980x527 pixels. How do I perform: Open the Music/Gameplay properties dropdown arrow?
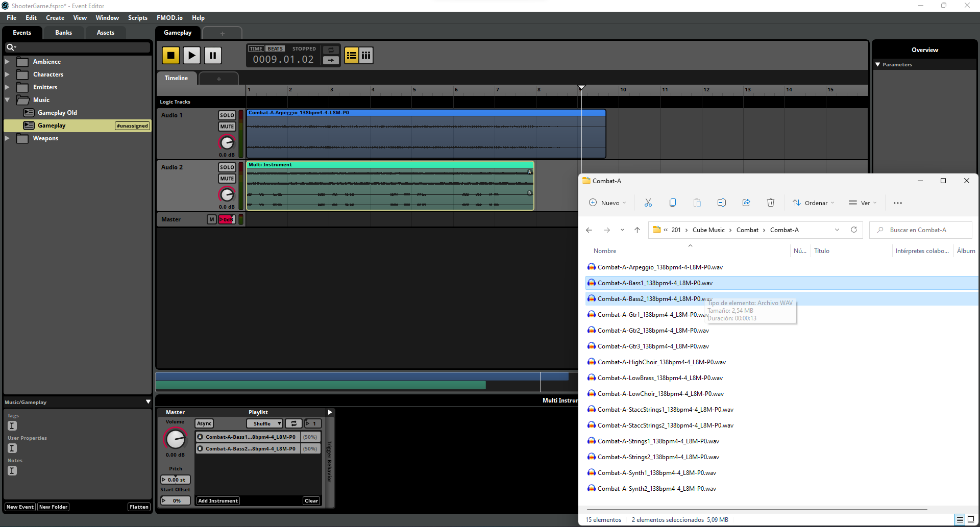148,402
